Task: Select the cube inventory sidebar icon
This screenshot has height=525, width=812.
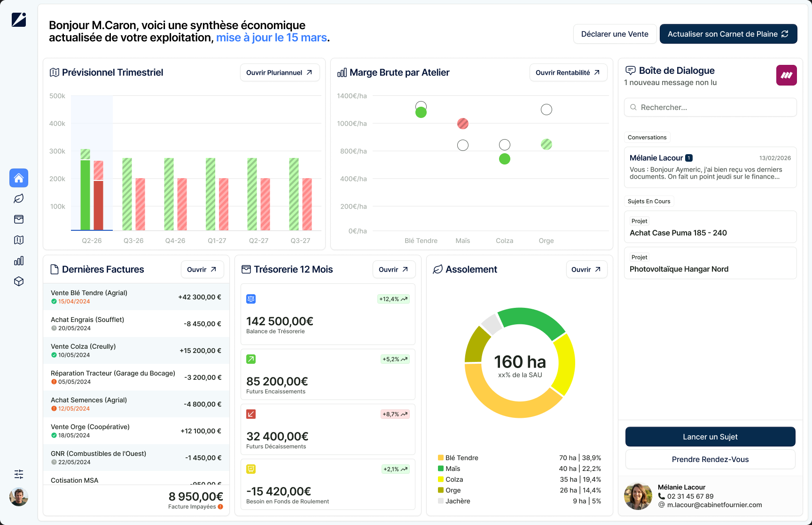Action: pyautogui.click(x=19, y=282)
